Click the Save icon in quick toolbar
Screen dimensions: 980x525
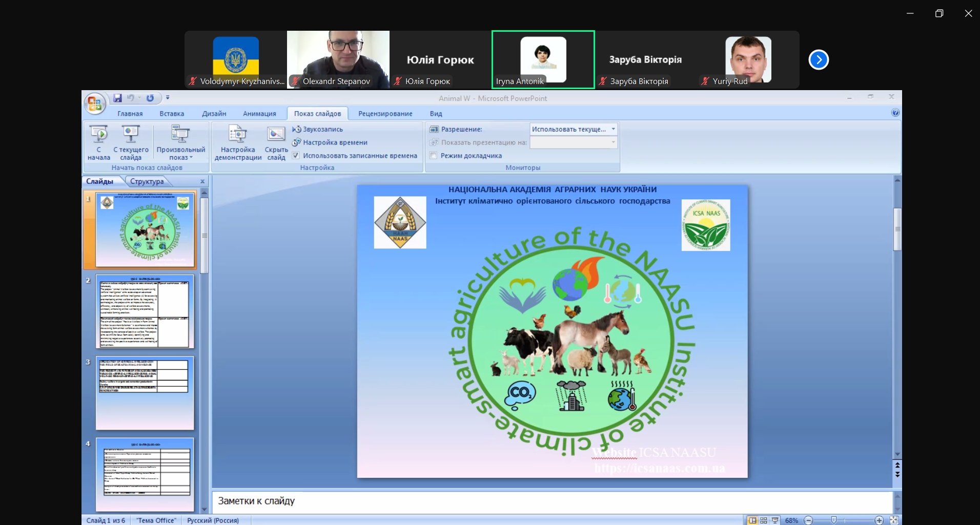coord(117,98)
